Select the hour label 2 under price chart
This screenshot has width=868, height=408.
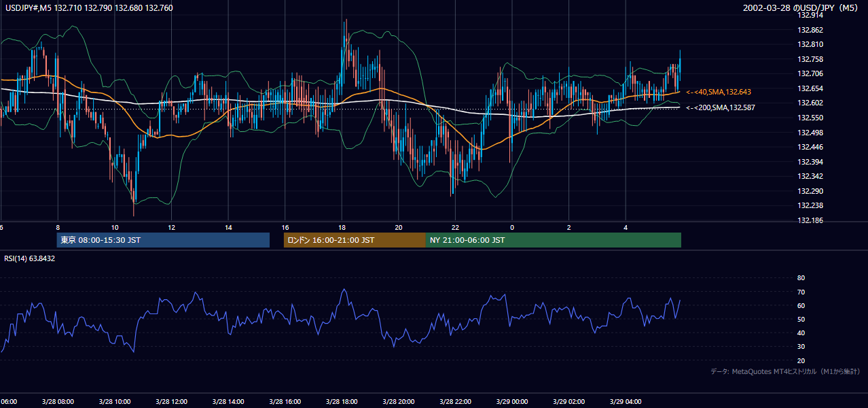click(569, 228)
